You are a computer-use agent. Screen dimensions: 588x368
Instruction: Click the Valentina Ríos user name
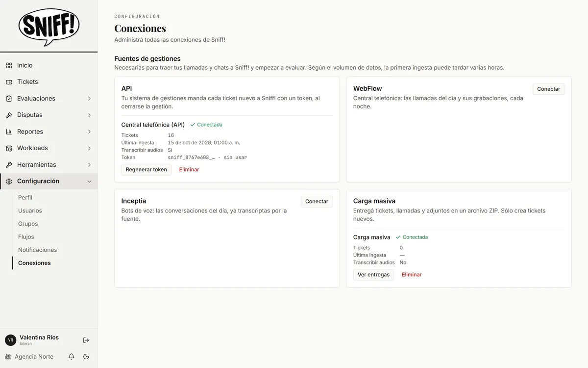coord(39,338)
